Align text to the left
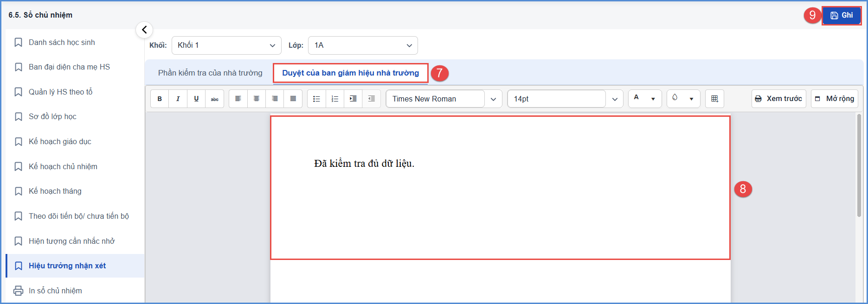Viewport: 868px width, 304px height. point(238,99)
